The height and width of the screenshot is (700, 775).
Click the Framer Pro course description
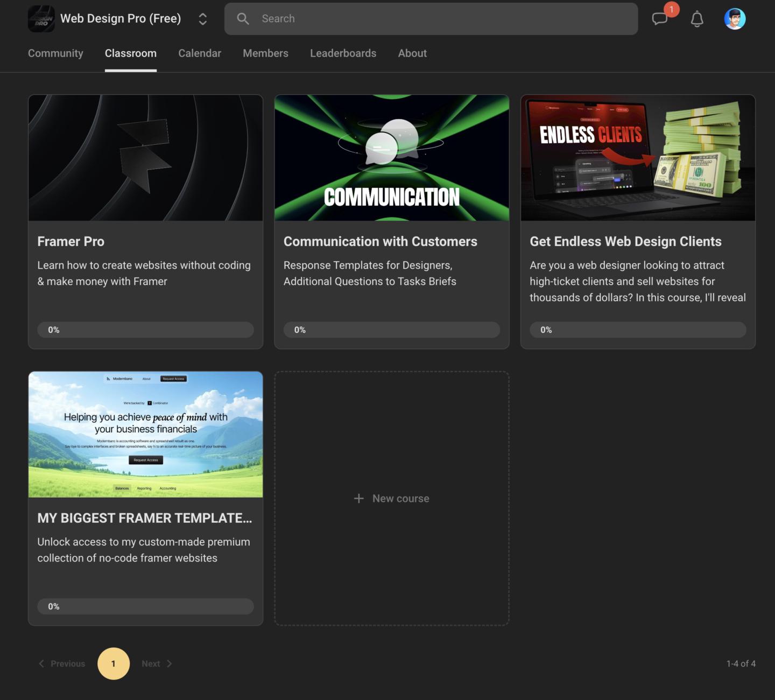[x=144, y=274]
